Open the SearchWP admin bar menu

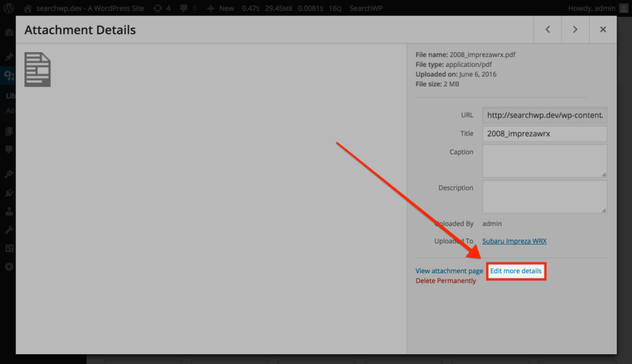(x=368, y=9)
